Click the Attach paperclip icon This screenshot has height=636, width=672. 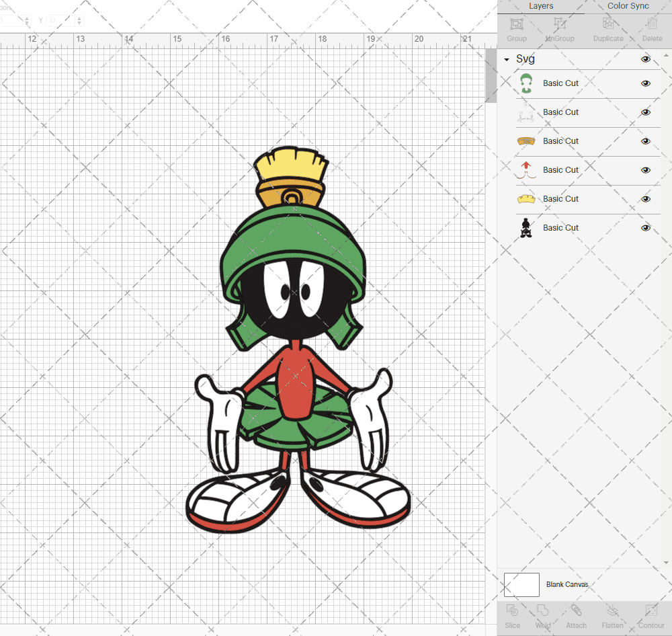click(x=576, y=615)
